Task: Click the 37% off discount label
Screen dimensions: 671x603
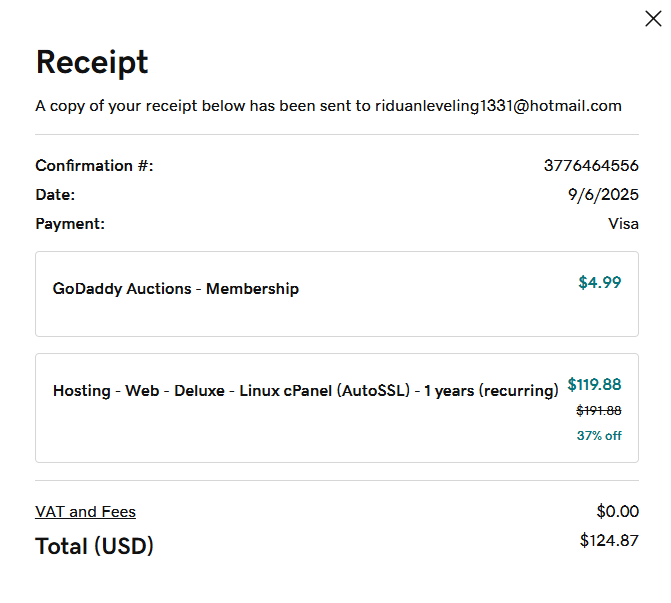Action: click(x=599, y=436)
